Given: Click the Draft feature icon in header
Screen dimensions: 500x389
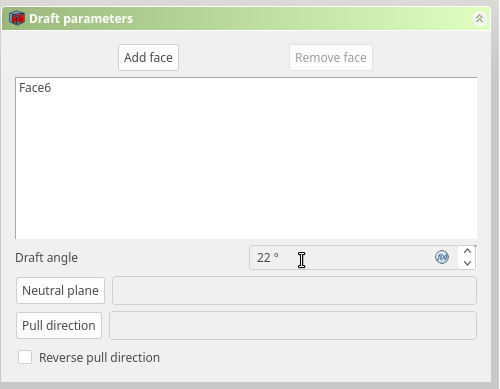Looking at the screenshot, I should tap(17, 18).
